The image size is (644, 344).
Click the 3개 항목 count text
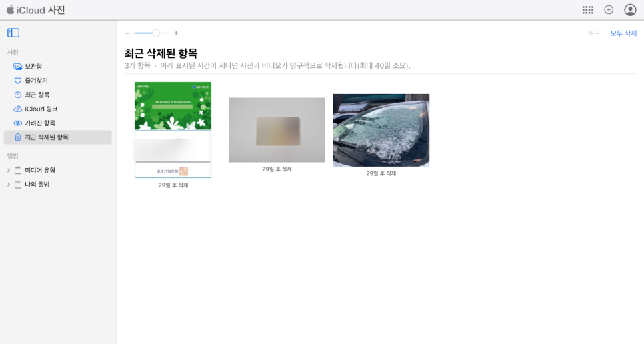tap(137, 66)
